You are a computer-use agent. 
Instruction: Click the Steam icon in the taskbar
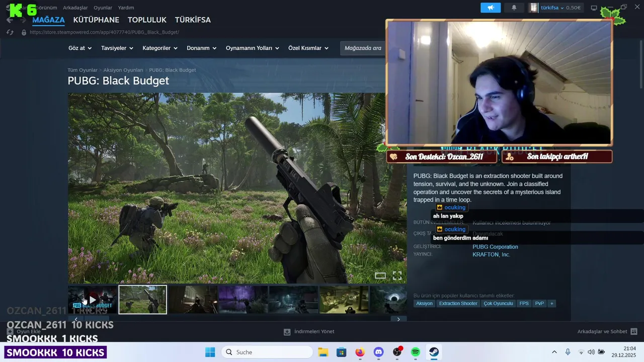(434, 352)
